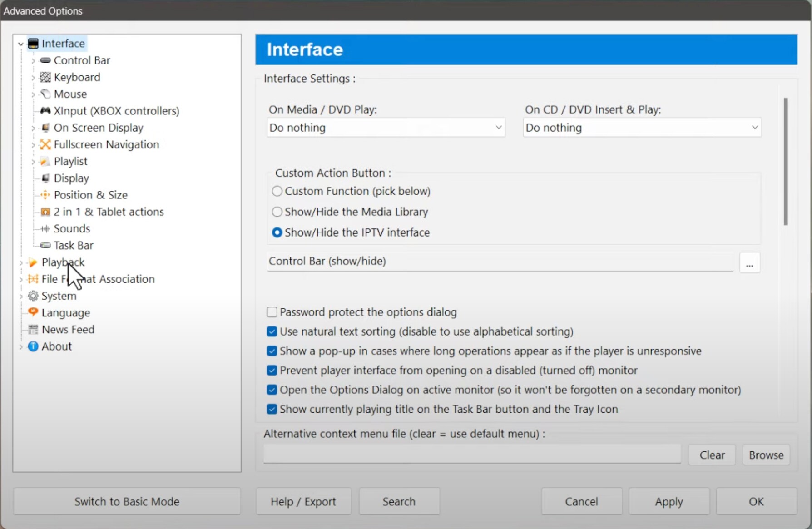Image resolution: width=812 pixels, height=529 pixels.
Task: Click the Control Bar icon
Action: (45, 60)
